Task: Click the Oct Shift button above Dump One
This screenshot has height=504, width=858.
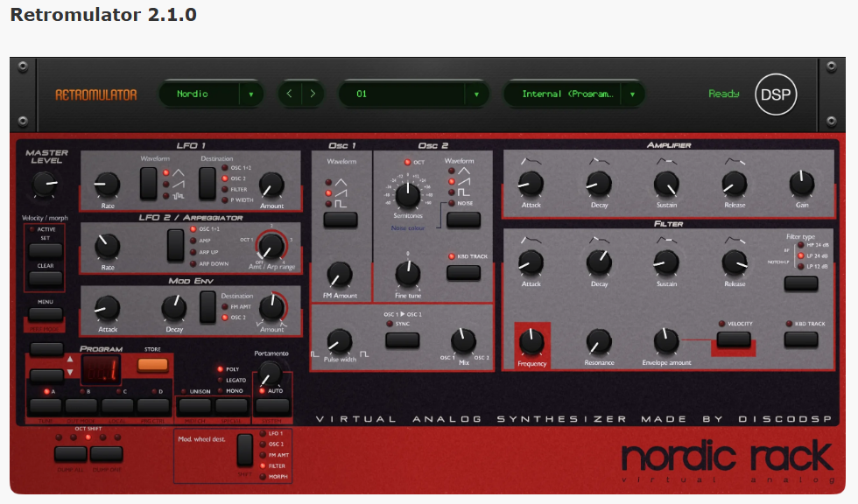Action: (x=107, y=453)
